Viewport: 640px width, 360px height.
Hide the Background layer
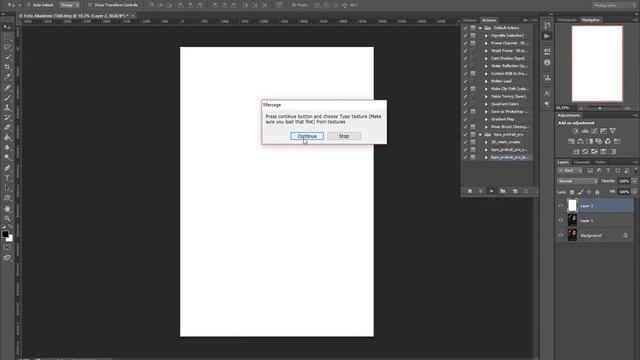coord(560,236)
